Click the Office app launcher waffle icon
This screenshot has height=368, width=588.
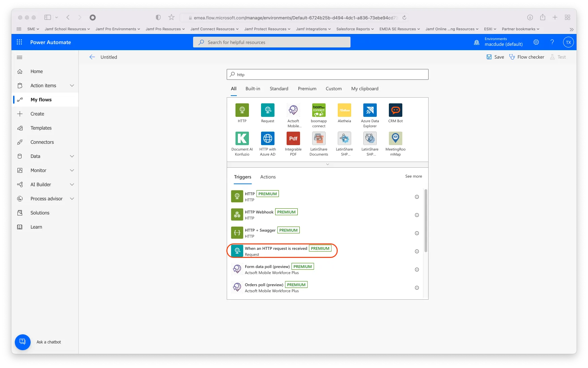point(19,42)
